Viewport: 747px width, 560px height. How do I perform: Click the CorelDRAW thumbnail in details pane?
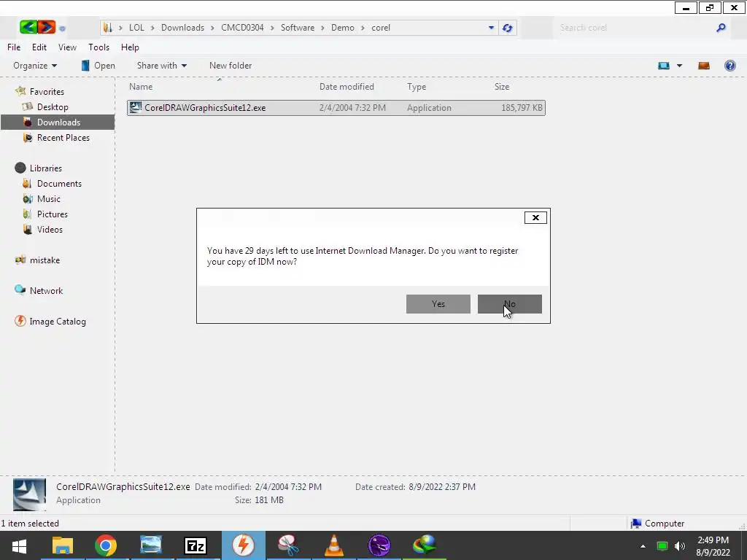point(29,494)
